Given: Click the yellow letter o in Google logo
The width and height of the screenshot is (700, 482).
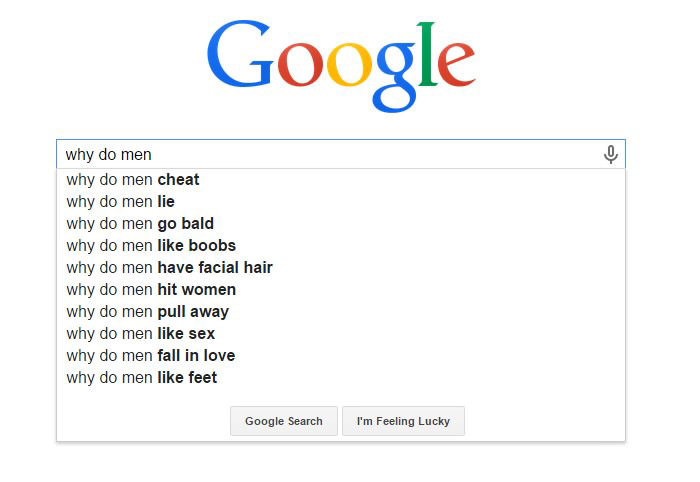Looking at the screenshot, I should [349, 64].
